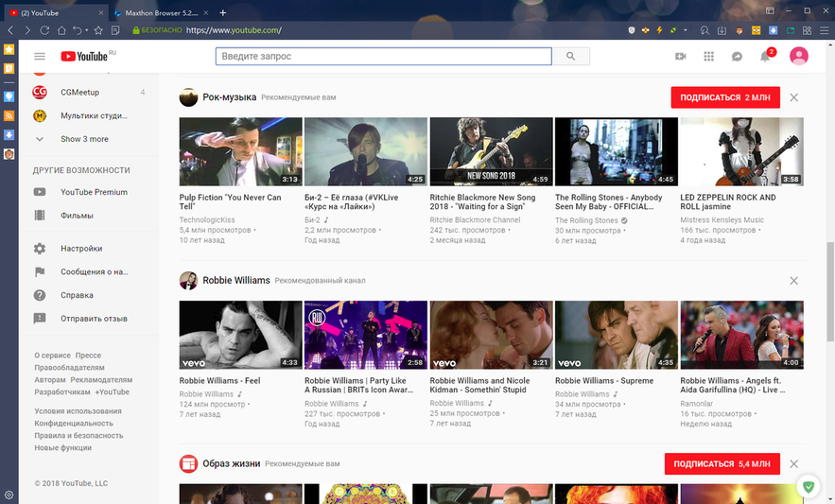Viewport: 835px width, 504px height.
Task: Play Ritchie Blackmore New Song 2018 thumbnail
Action: coord(491,152)
